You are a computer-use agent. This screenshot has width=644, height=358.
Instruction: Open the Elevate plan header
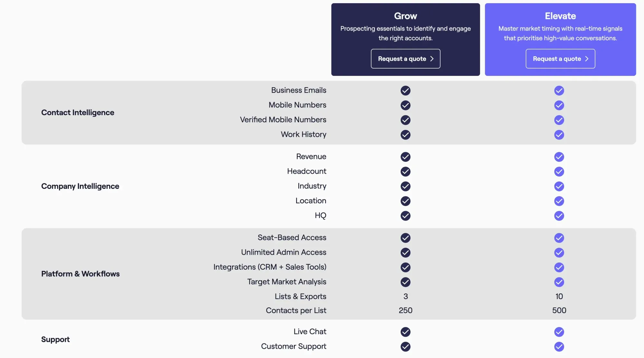pos(560,16)
